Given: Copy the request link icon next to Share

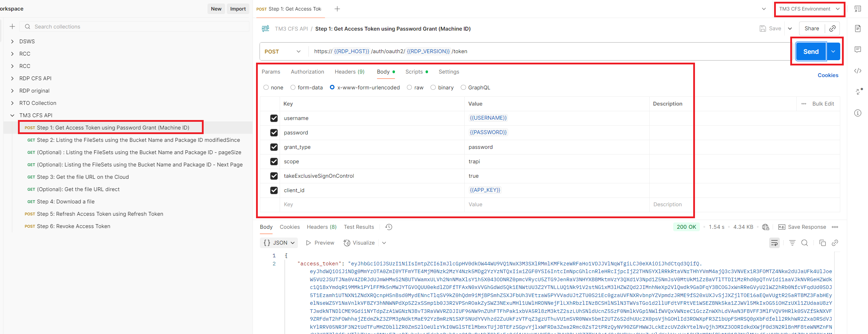Looking at the screenshot, I should pyautogui.click(x=832, y=29).
